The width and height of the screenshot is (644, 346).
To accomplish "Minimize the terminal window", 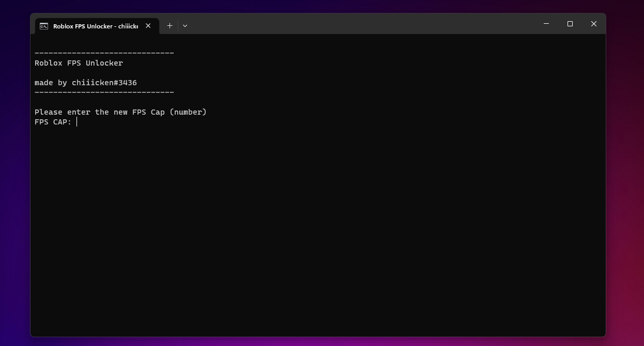I will (x=546, y=24).
